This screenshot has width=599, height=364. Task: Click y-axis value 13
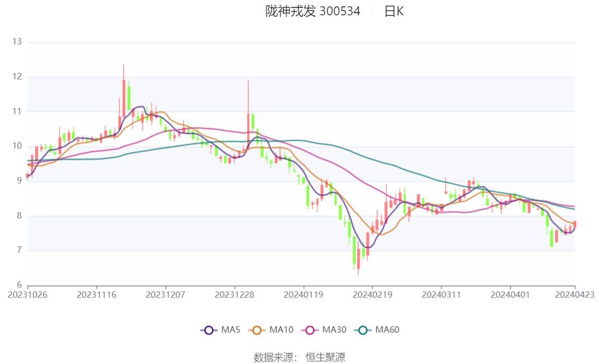tap(17, 42)
